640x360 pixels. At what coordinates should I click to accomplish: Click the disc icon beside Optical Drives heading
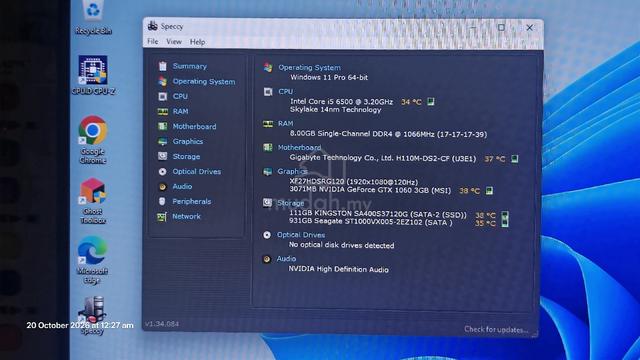[267, 235]
